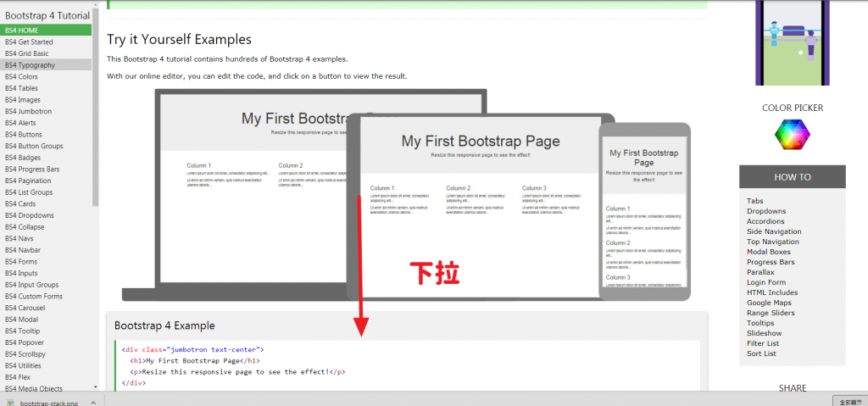The width and height of the screenshot is (868, 406).
Task: Open the Accordions how-to link
Action: click(x=765, y=221)
